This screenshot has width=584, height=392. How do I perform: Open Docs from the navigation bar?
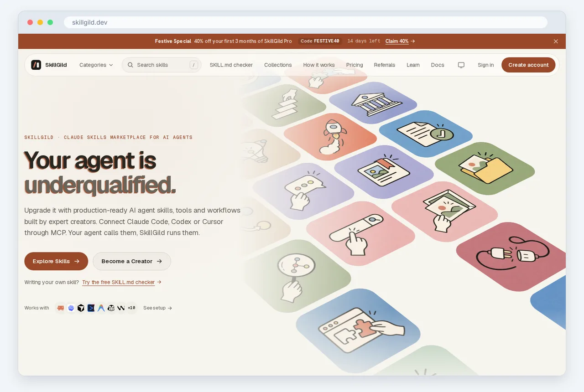(x=438, y=65)
